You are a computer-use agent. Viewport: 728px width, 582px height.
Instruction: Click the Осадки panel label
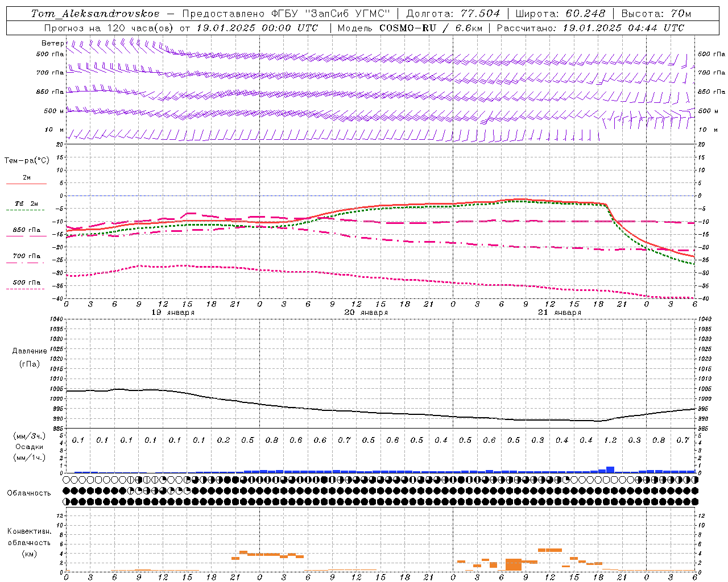pos(28,447)
